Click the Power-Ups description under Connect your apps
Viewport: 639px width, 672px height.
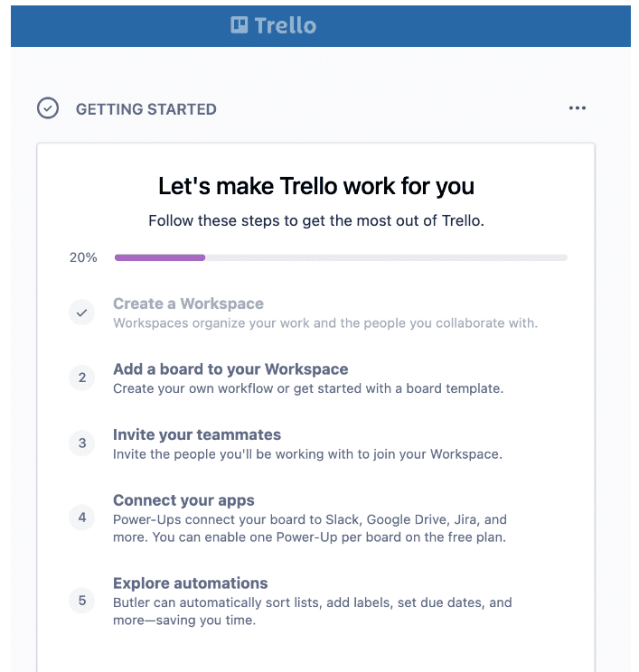pos(310,528)
